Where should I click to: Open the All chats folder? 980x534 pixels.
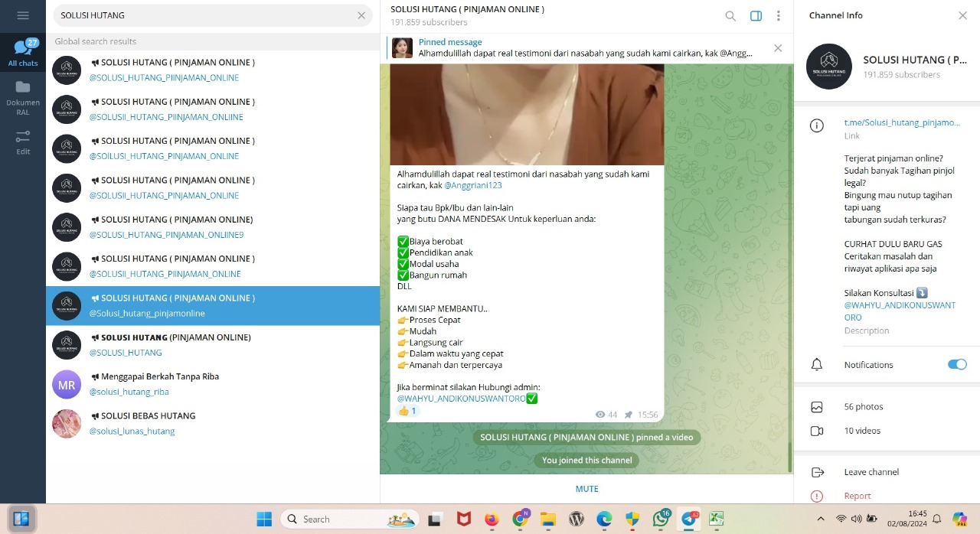click(23, 54)
